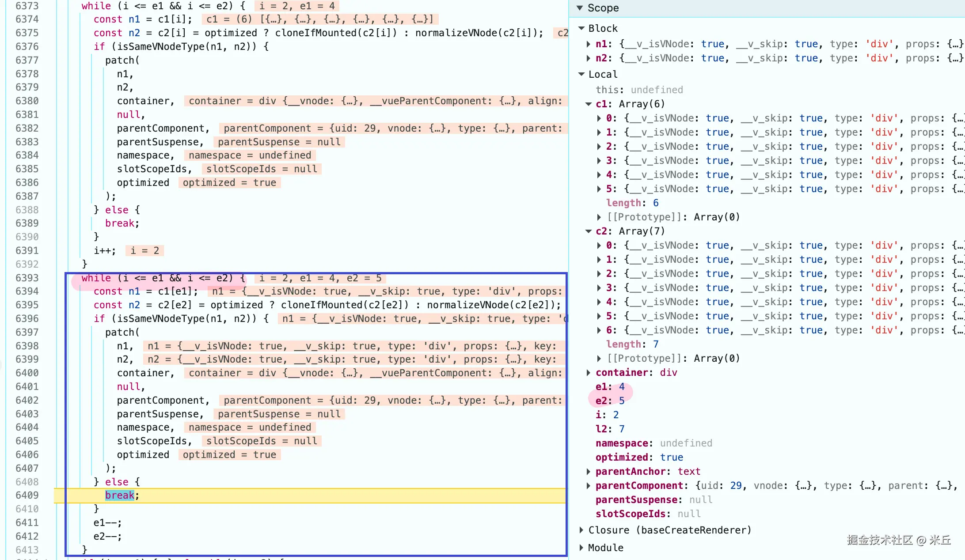Image resolution: width=965 pixels, height=560 pixels.
Task: Select the 'namespace: undefined' scope row
Action: coord(654,443)
